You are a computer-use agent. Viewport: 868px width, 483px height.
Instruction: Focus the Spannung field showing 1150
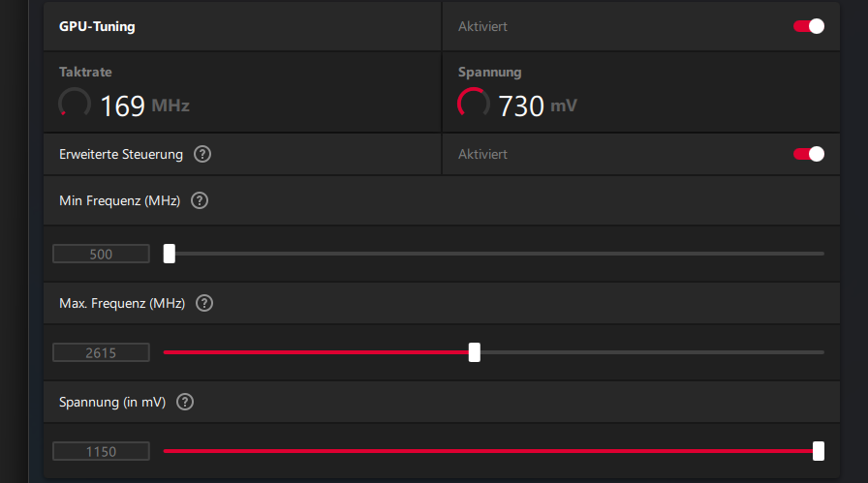coord(101,452)
